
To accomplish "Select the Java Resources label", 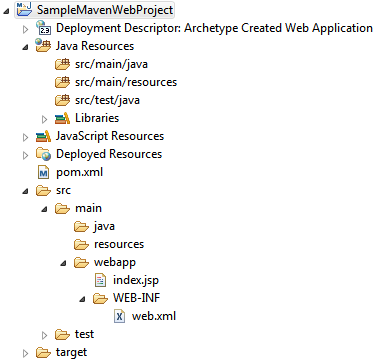I will coord(95,46).
